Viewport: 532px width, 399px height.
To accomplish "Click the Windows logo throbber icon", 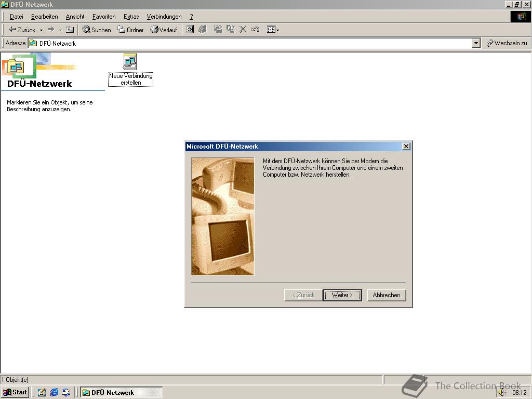I will click(x=521, y=17).
